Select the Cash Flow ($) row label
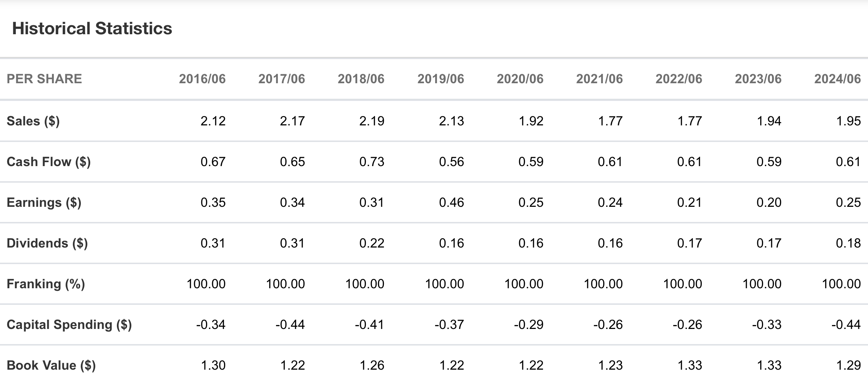The width and height of the screenshot is (868, 383). (49, 162)
